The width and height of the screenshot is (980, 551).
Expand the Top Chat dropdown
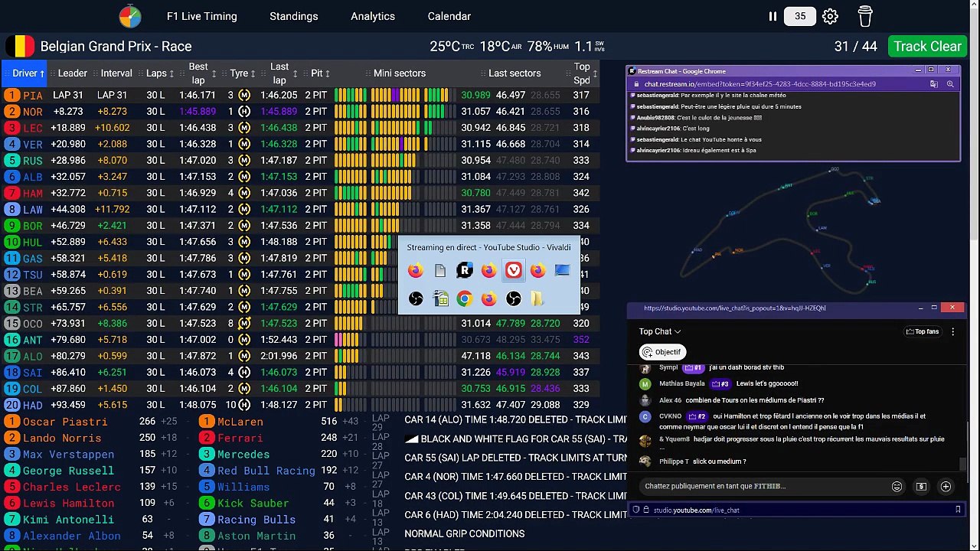pos(660,331)
